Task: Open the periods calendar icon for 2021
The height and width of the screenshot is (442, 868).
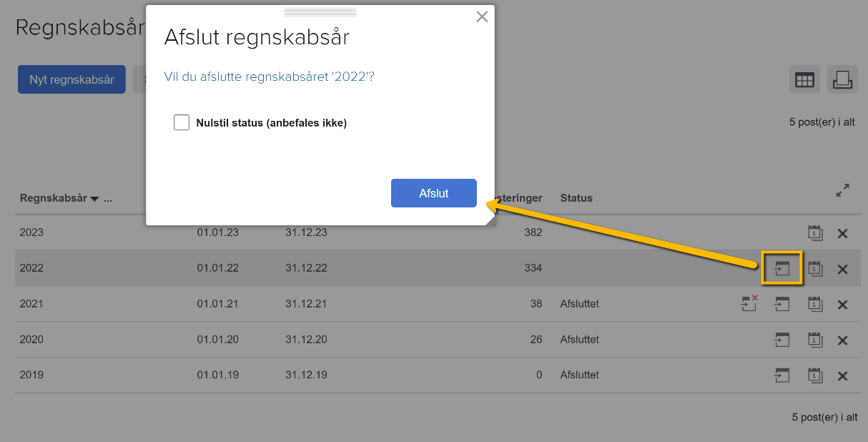Action: point(814,304)
